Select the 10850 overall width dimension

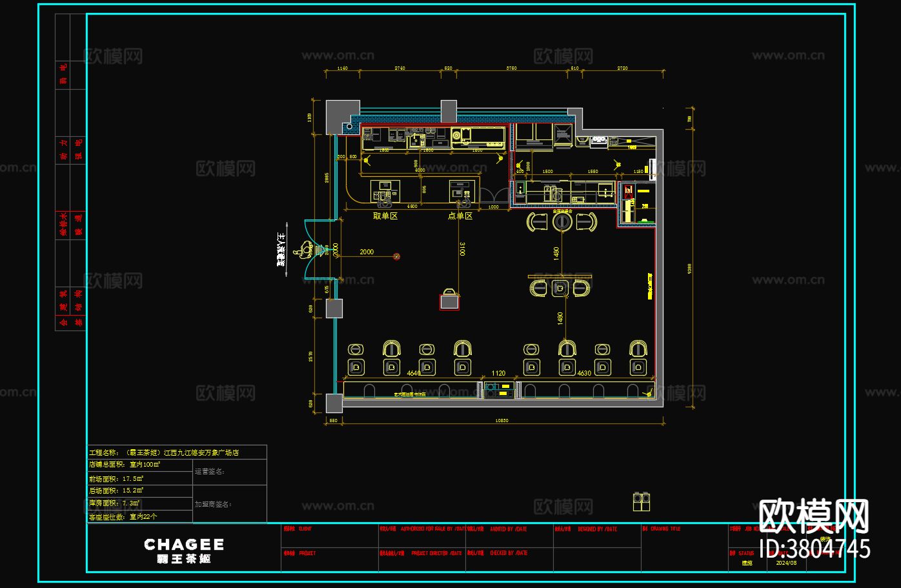(x=501, y=420)
